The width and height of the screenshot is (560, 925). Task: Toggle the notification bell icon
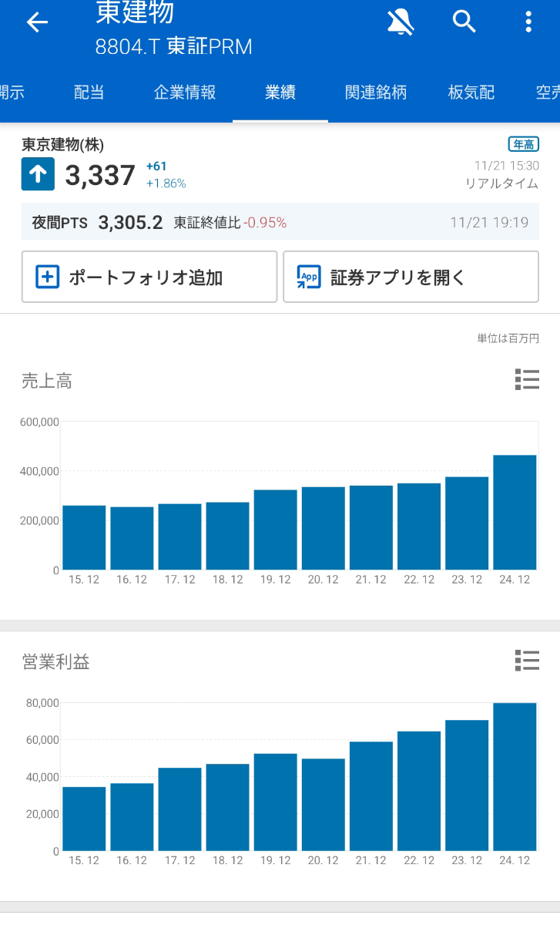pyautogui.click(x=401, y=22)
